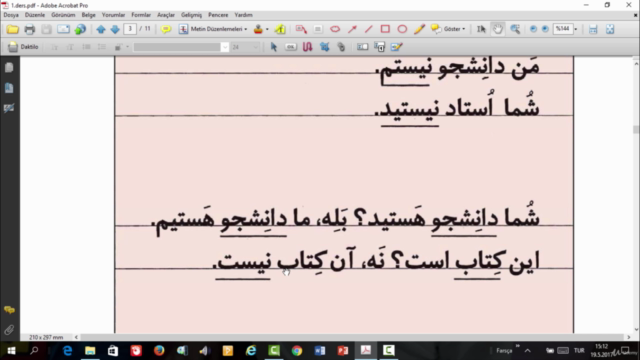The width and height of the screenshot is (640, 360).
Task: Open Chrome from the taskbar
Action: point(297,351)
